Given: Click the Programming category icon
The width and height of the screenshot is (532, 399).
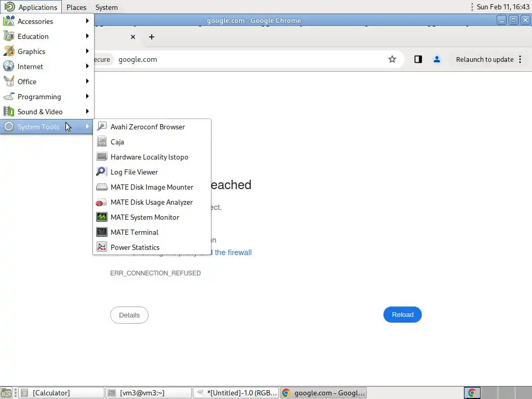Looking at the screenshot, I should pyautogui.click(x=9, y=96).
